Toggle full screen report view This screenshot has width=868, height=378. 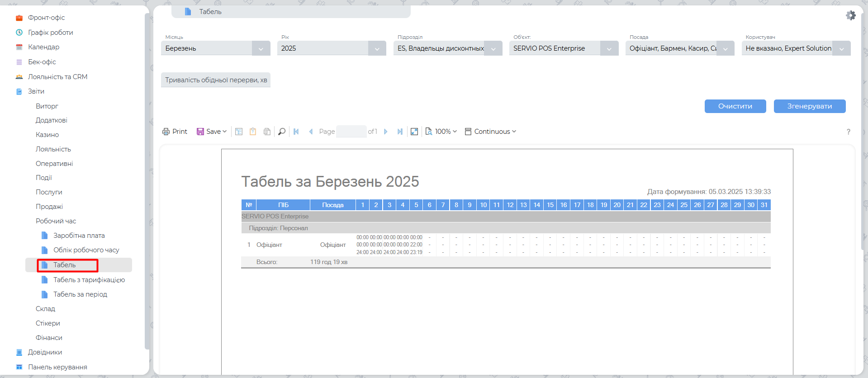click(414, 132)
